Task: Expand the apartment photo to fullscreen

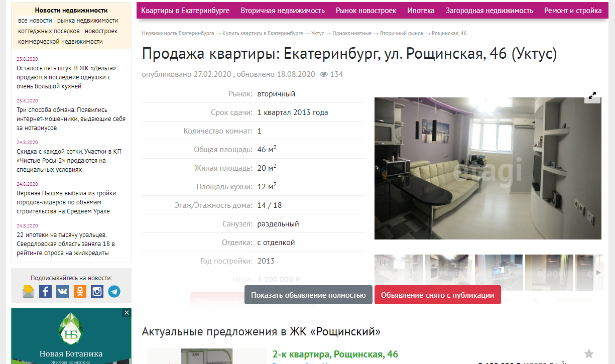Action: 592,95
